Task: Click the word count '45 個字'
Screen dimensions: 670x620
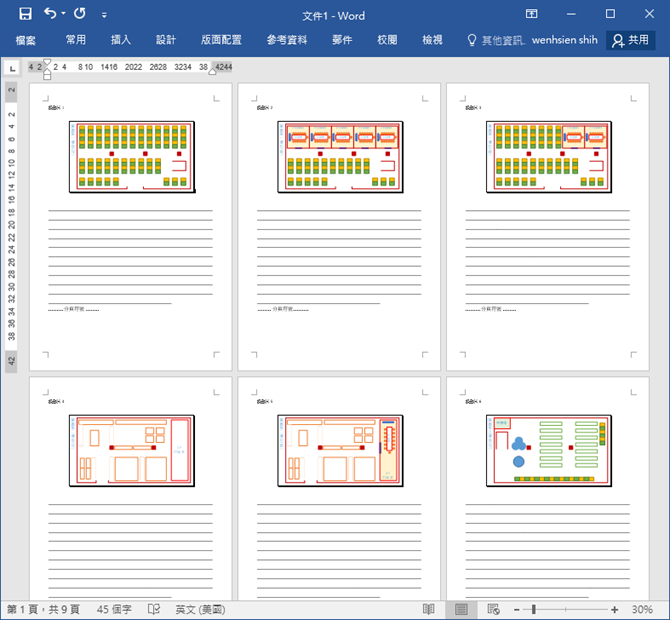Action: 114,609
